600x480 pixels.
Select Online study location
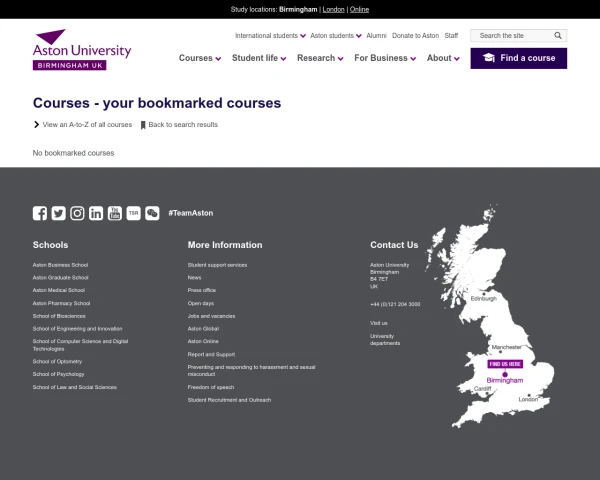coord(359,10)
